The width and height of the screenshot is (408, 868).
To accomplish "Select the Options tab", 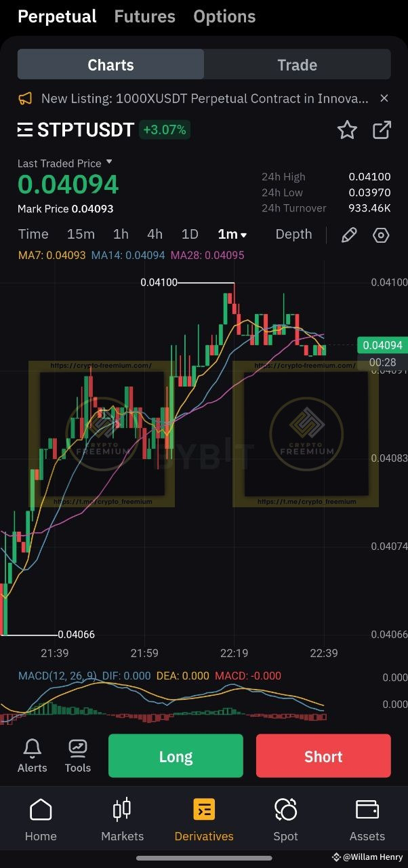I will (224, 16).
